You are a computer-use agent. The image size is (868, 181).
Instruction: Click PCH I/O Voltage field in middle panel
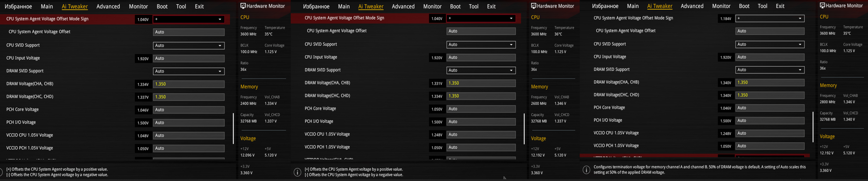[x=481, y=122]
